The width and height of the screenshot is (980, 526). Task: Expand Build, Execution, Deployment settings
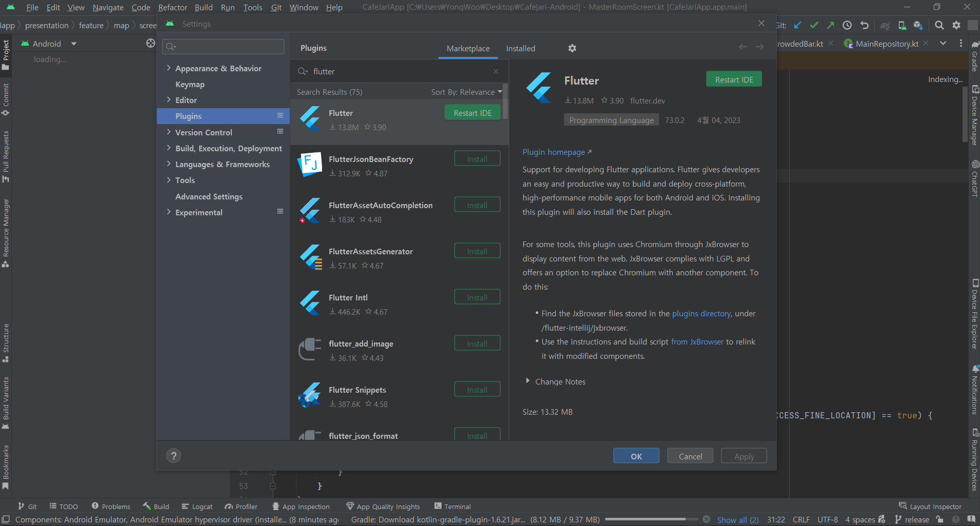(169, 148)
